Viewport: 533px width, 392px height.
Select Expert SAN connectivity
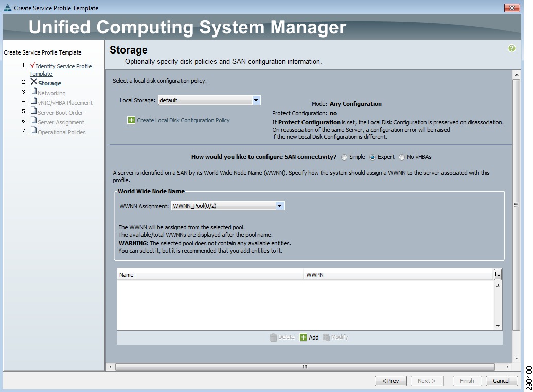click(x=372, y=157)
